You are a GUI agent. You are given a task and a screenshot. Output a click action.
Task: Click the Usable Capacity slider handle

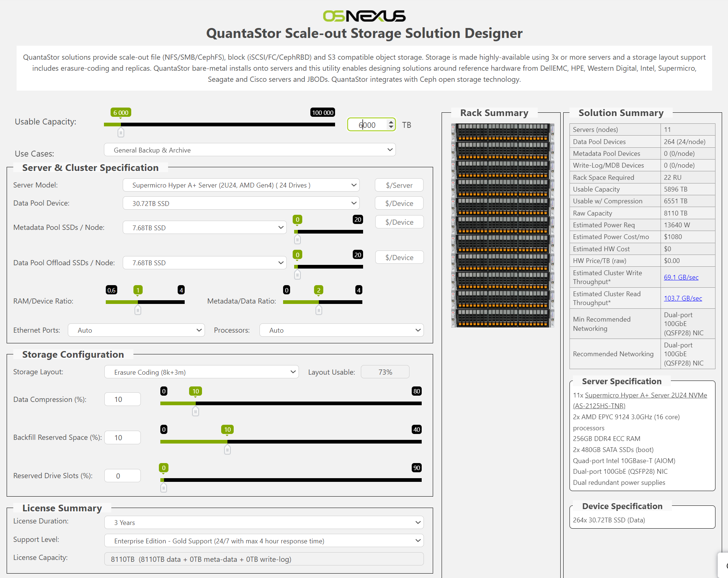121,133
